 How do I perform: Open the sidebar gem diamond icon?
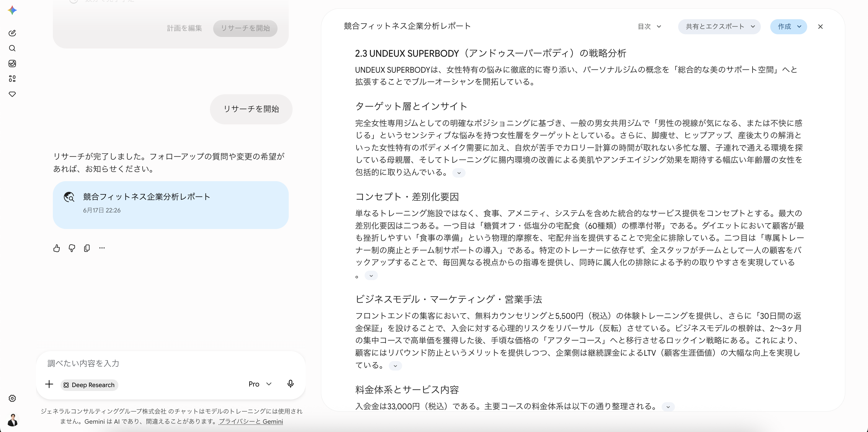point(12,94)
